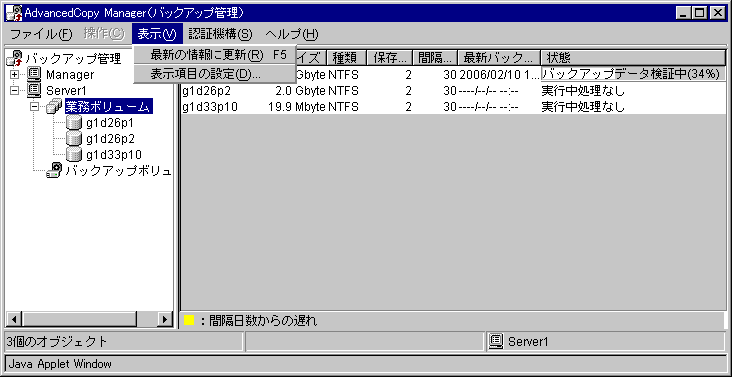Click the Server1 status bar text
This screenshot has height=377, width=732.
(x=528, y=342)
